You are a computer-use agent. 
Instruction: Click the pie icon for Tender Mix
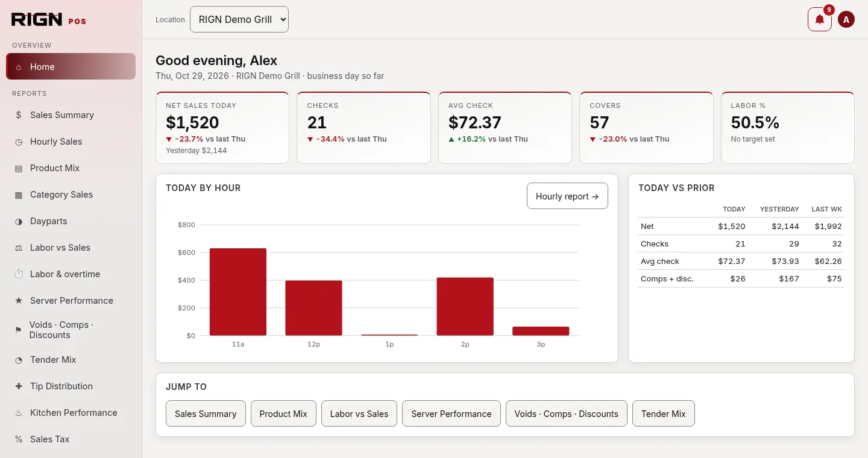pos(19,360)
